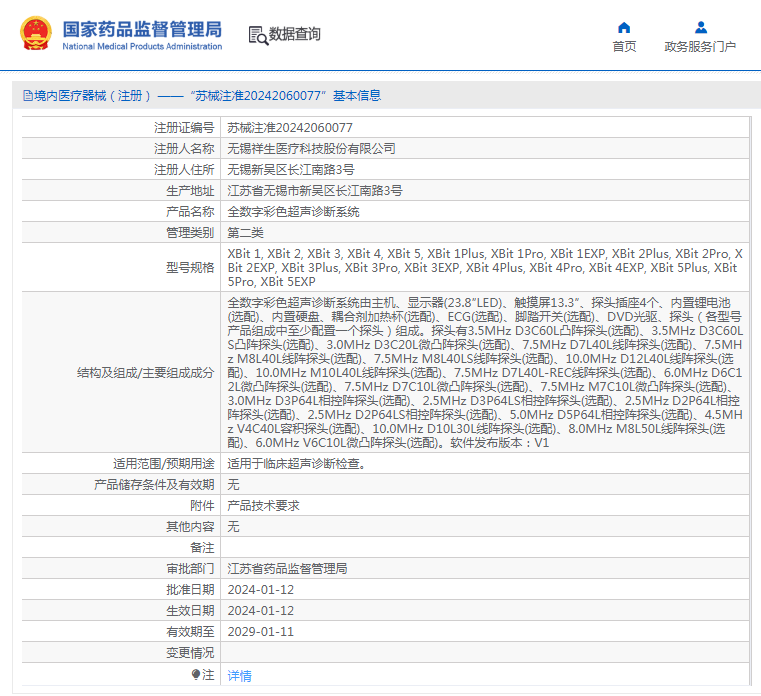Click the 数据查询 label
The image size is (761, 696).
295,34
